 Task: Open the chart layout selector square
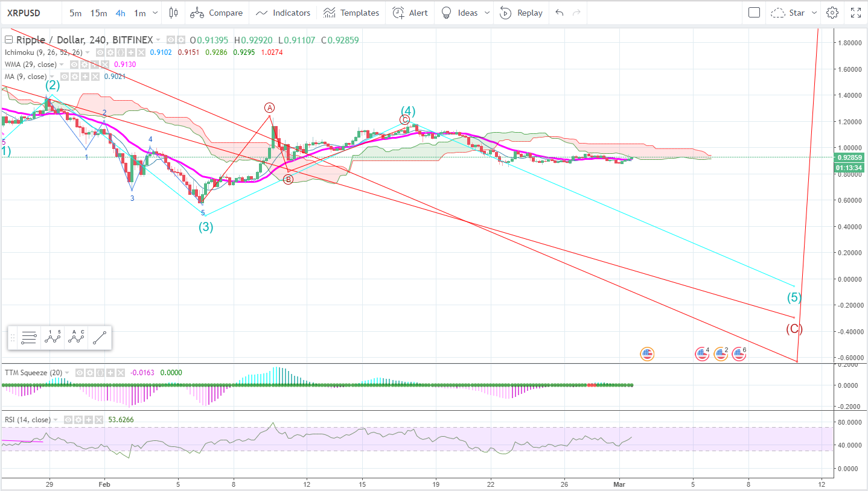coord(753,13)
